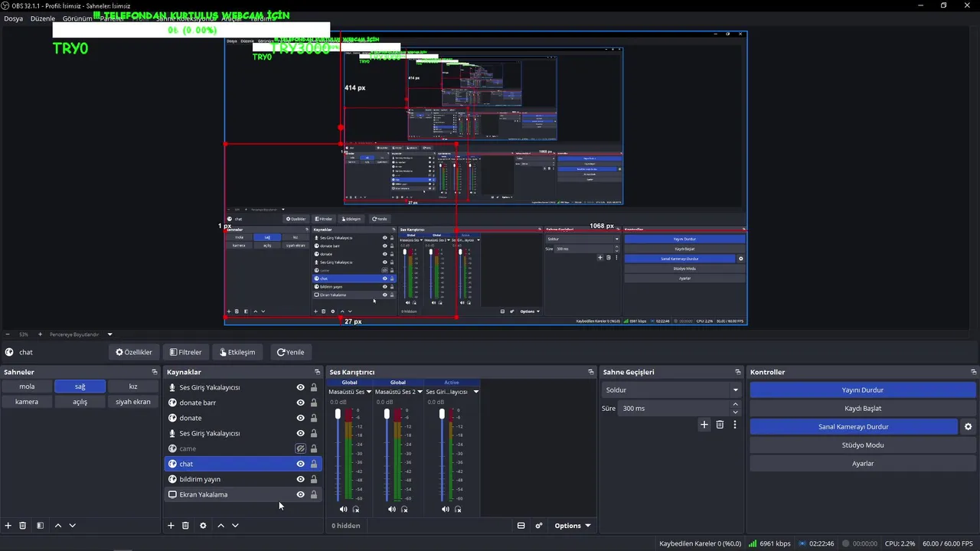
Task: Open virtual camera settings gear
Action: (968, 427)
